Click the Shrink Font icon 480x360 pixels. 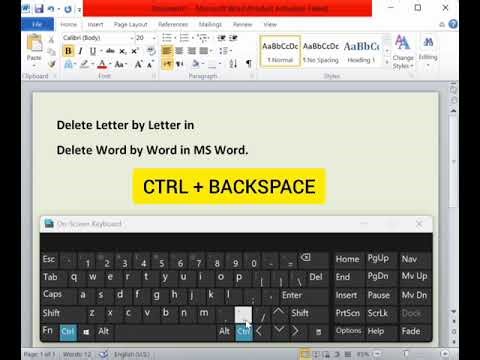[150, 64]
